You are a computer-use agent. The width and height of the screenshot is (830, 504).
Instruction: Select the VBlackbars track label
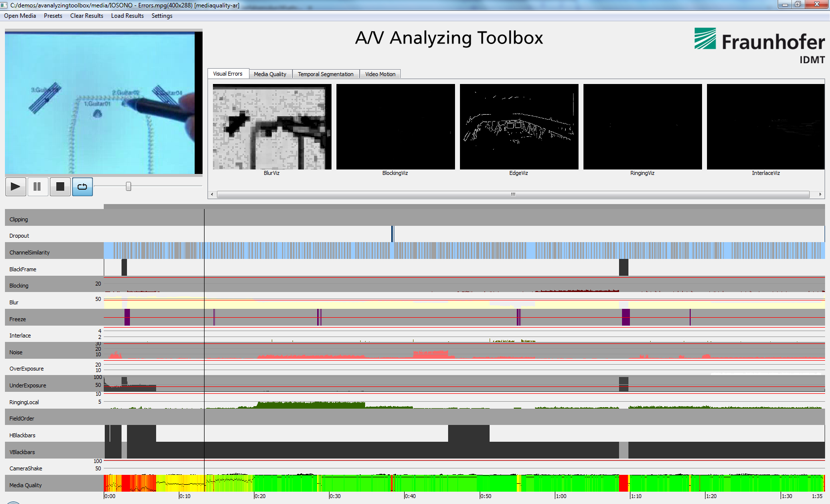pyautogui.click(x=22, y=452)
